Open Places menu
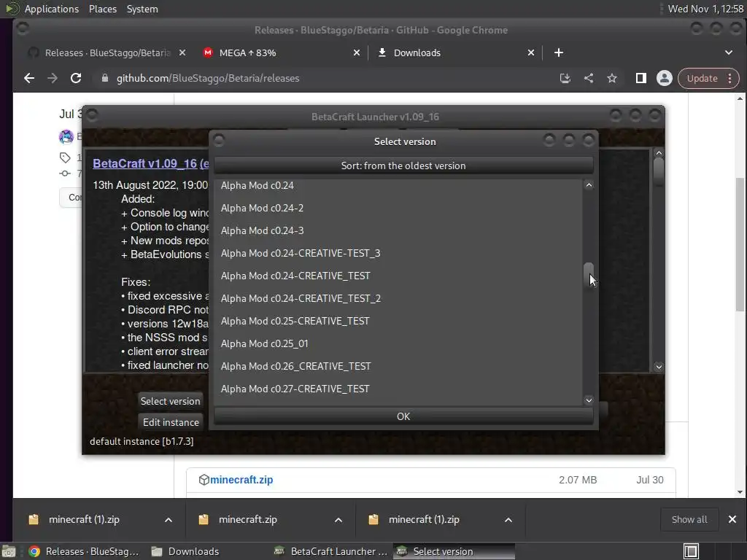Image resolution: width=747 pixels, height=560 pixels. click(103, 9)
